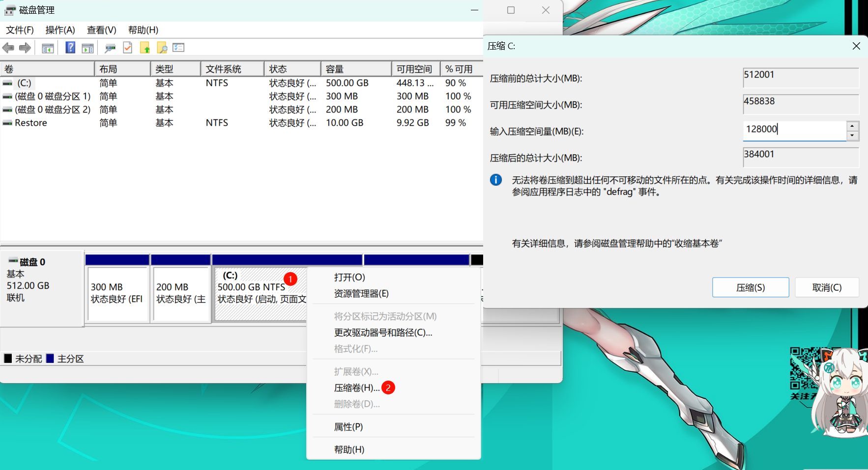The width and height of the screenshot is (868, 470).
Task: Click the 448.13 free space cell of C:
Action: [x=415, y=83]
